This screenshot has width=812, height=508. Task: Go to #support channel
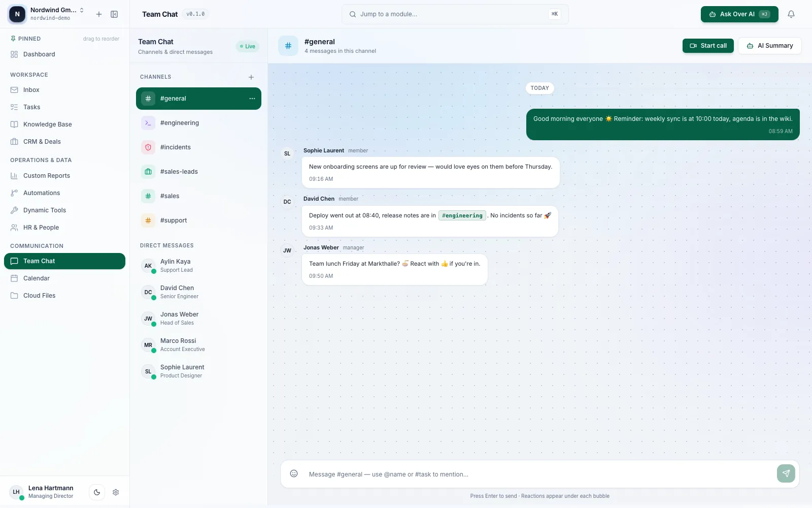click(x=198, y=220)
